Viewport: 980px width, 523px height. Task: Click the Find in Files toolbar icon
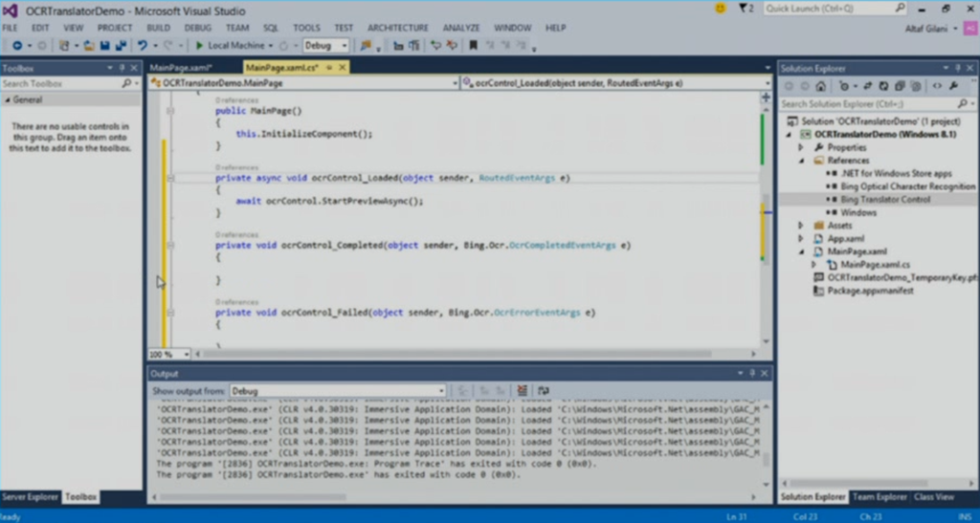coord(366,46)
